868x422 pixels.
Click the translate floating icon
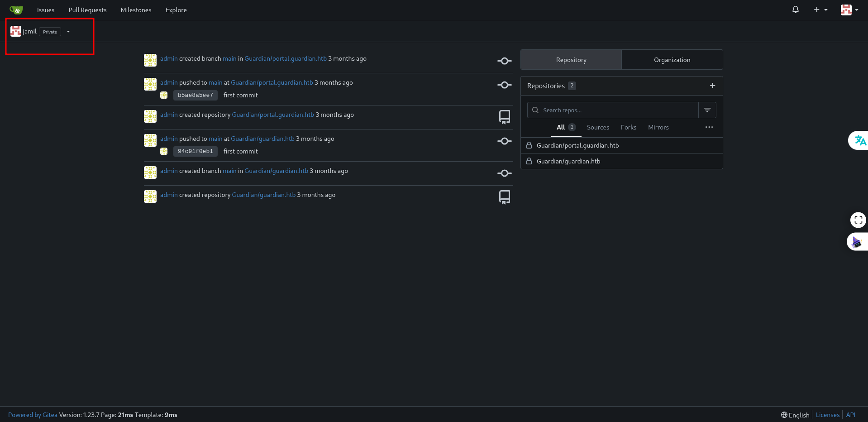pyautogui.click(x=859, y=140)
